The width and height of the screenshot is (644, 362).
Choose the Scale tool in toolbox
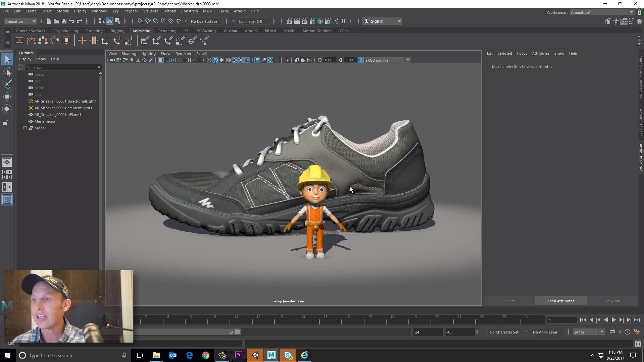7,121
